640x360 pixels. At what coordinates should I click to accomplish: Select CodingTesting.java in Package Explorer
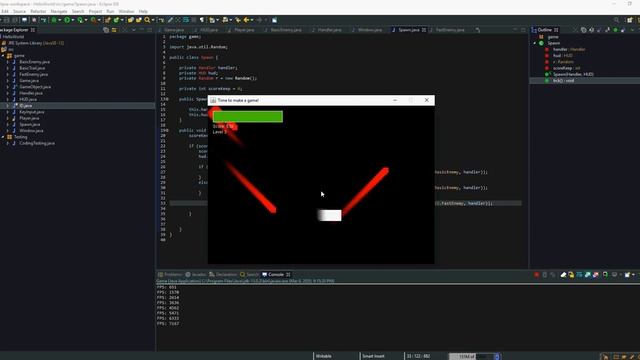point(37,143)
